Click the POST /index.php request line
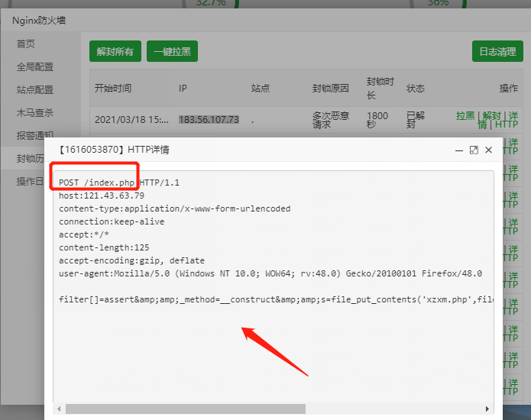The height and width of the screenshot is (420, 531). [119, 183]
